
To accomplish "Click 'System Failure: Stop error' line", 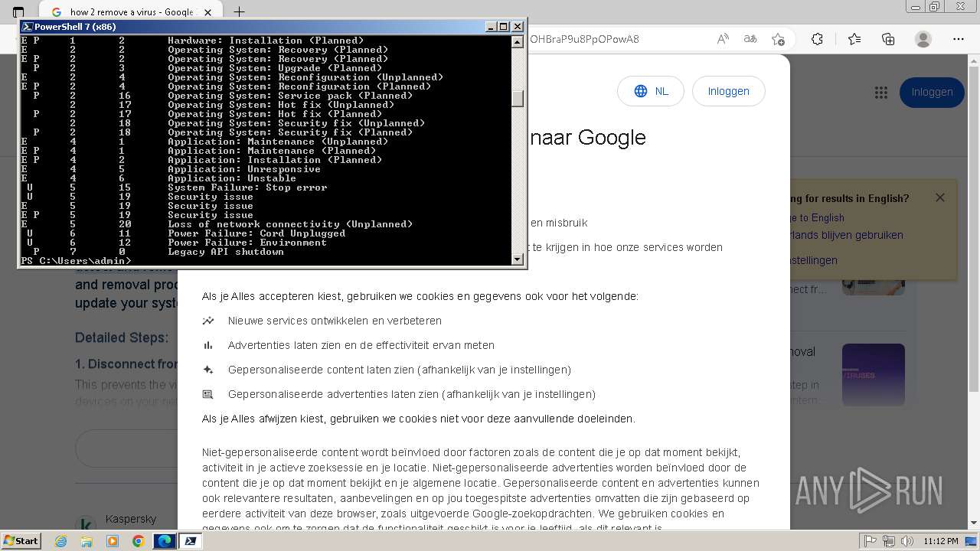I will (247, 187).
